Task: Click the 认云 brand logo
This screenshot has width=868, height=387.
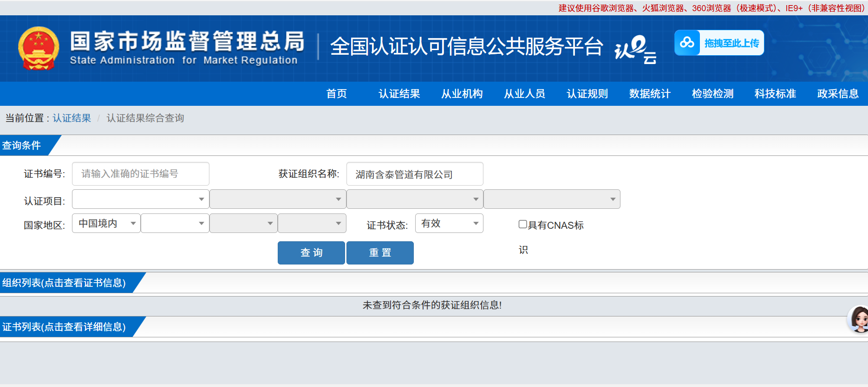Action: (635, 49)
